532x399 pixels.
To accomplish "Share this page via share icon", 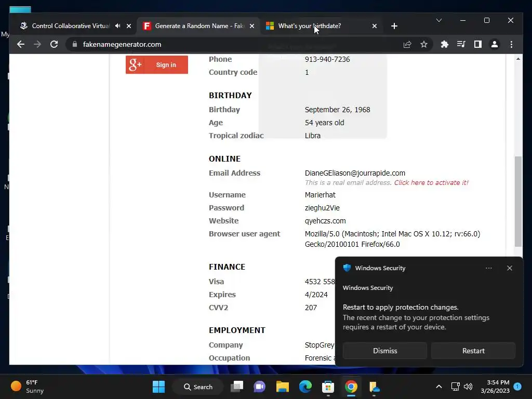I will (x=407, y=45).
